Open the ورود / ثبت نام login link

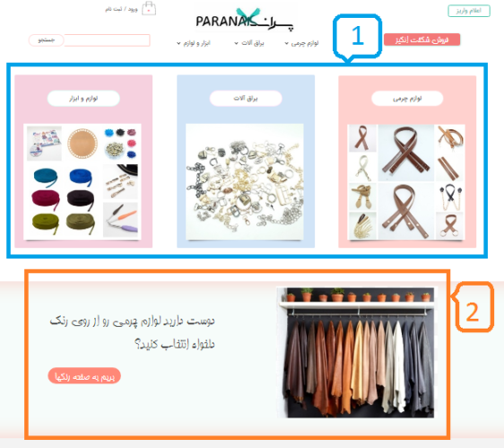(x=121, y=9)
